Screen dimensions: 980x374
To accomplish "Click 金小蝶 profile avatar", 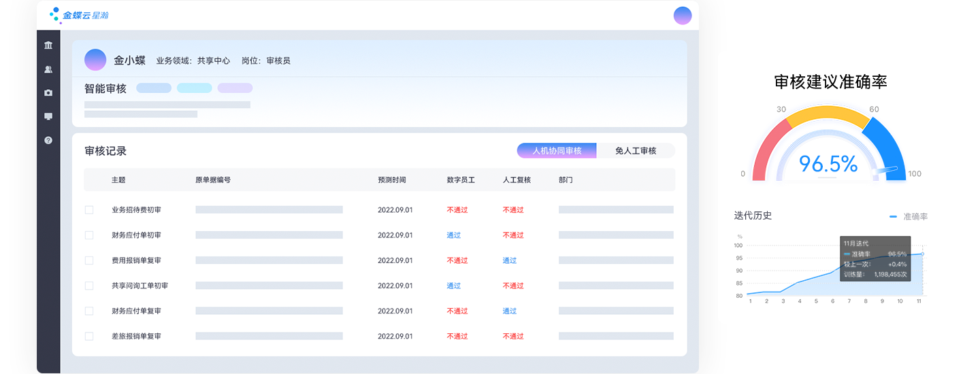I will point(95,60).
